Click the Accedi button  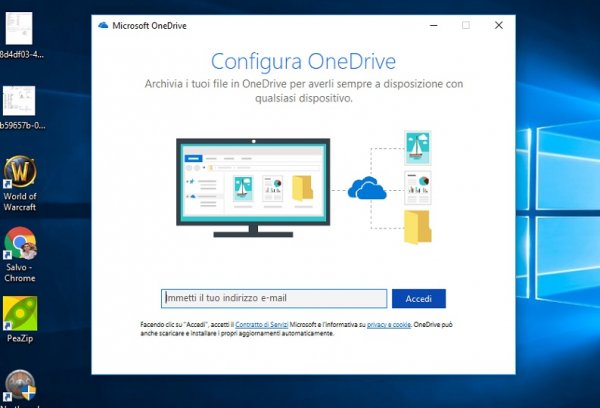click(x=419, y=299)
